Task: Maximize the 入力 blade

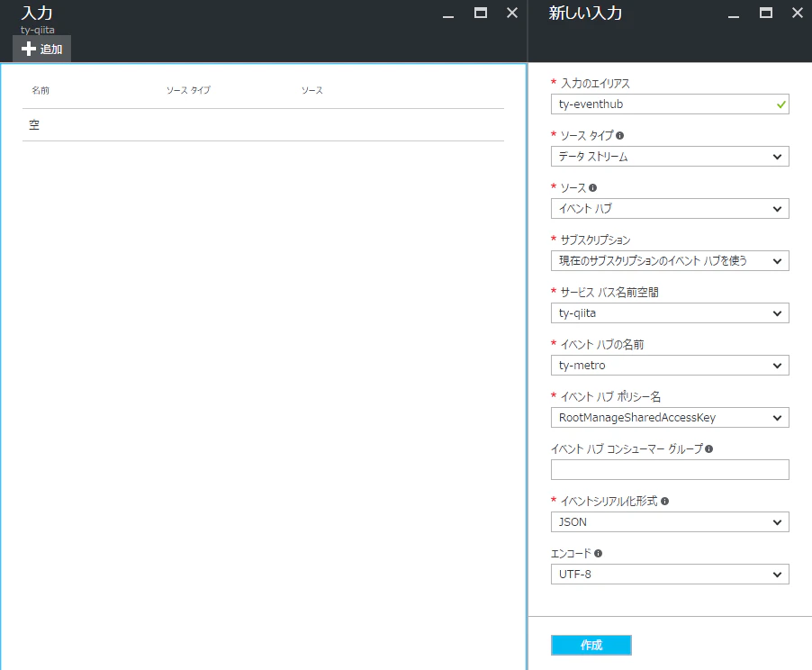Action: [481, 13]
